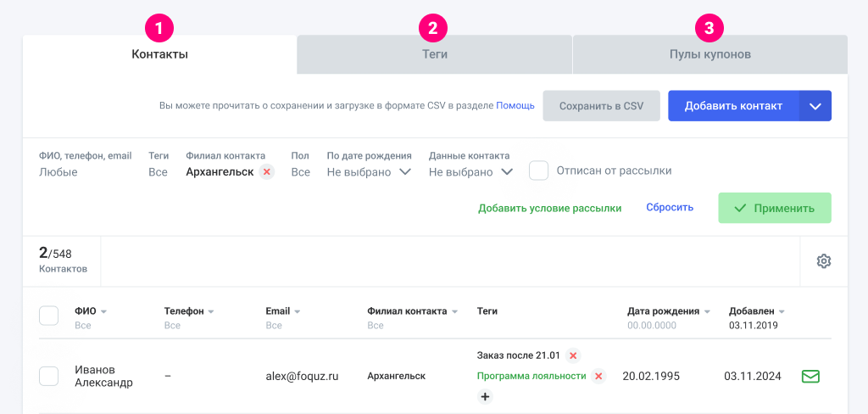The image size is (868, 414).
Task: Remove tag 'Программа лояльности'
Action: (x=598, y=376)
